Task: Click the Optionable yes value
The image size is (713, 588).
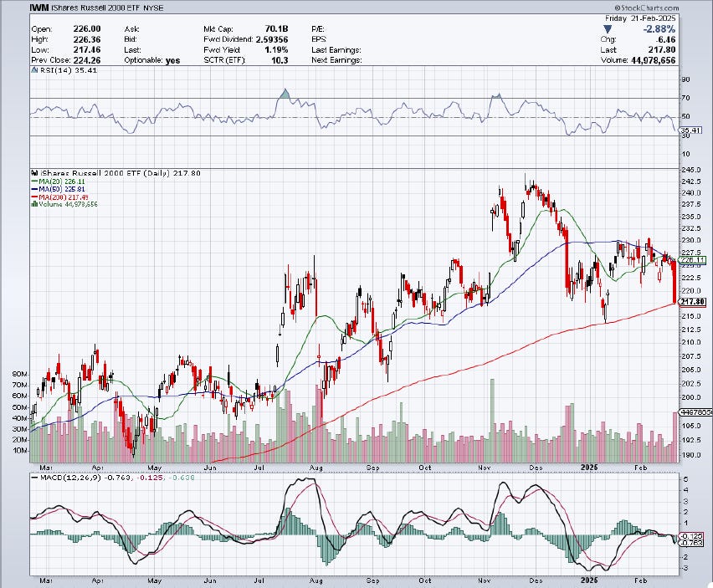Action: (x=172, y=60)
